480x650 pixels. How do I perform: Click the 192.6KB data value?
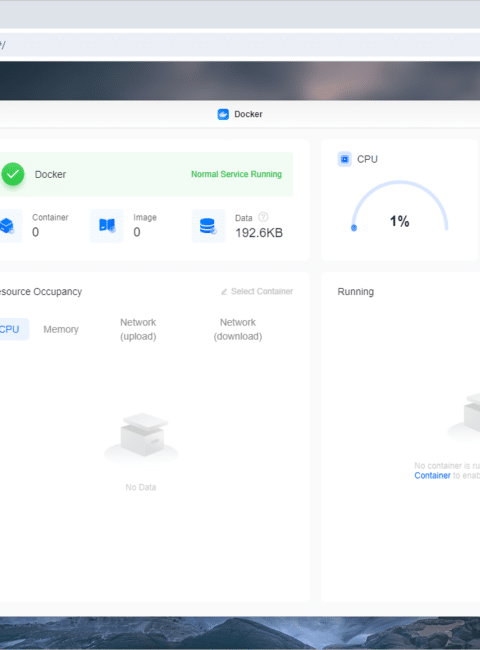[x=259, y=233]
